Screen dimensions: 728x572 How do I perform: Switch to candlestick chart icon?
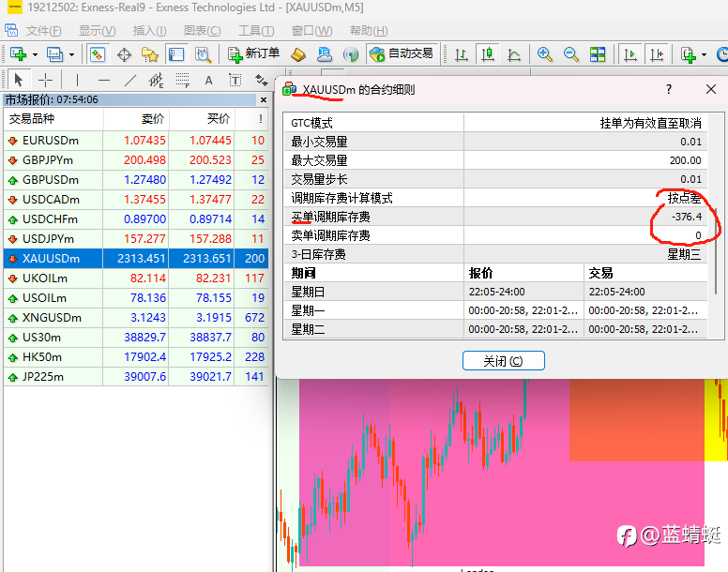tap(488, 54)
